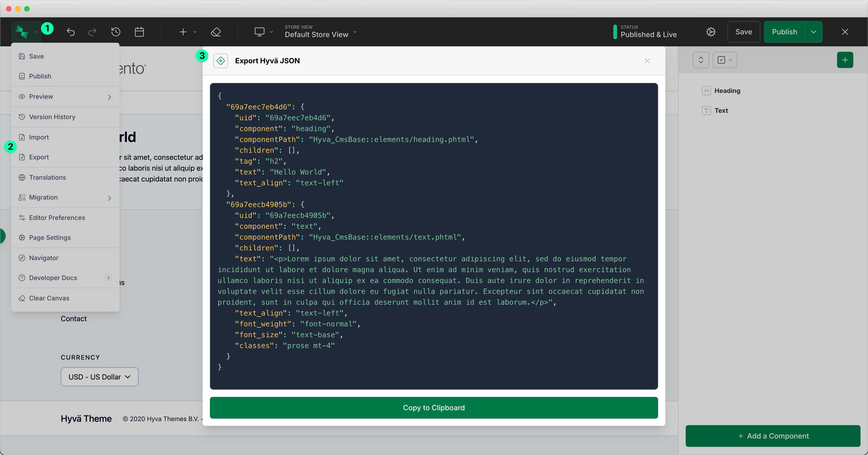
Task: Click the Page Settings gear icon
Action: pyautogui.click(x=22, y=238)
